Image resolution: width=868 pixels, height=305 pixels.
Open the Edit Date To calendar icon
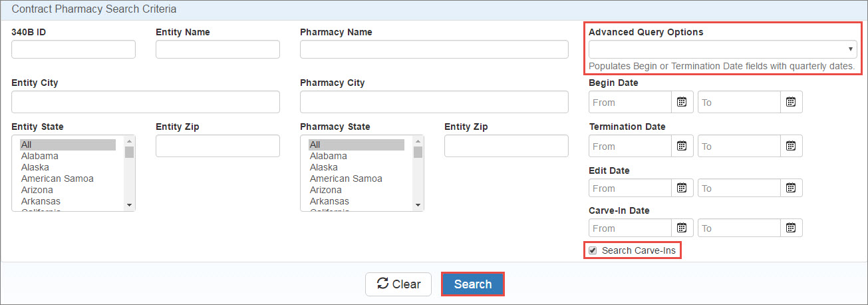tap(791, 188)
